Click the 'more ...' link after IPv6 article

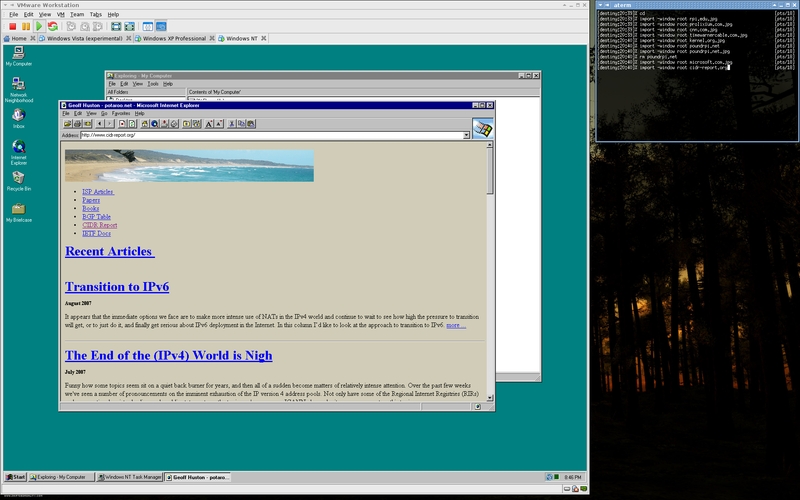pos(456,325)
